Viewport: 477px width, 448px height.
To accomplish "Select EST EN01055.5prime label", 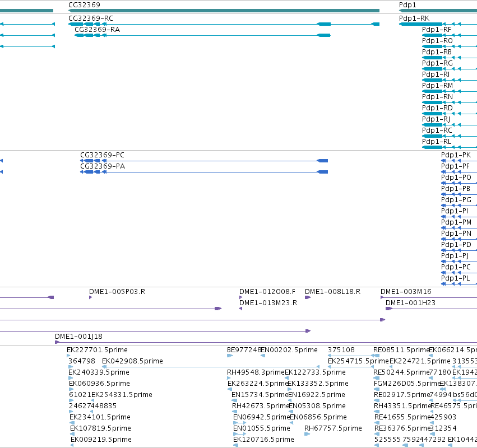I will tap(262, 428).
